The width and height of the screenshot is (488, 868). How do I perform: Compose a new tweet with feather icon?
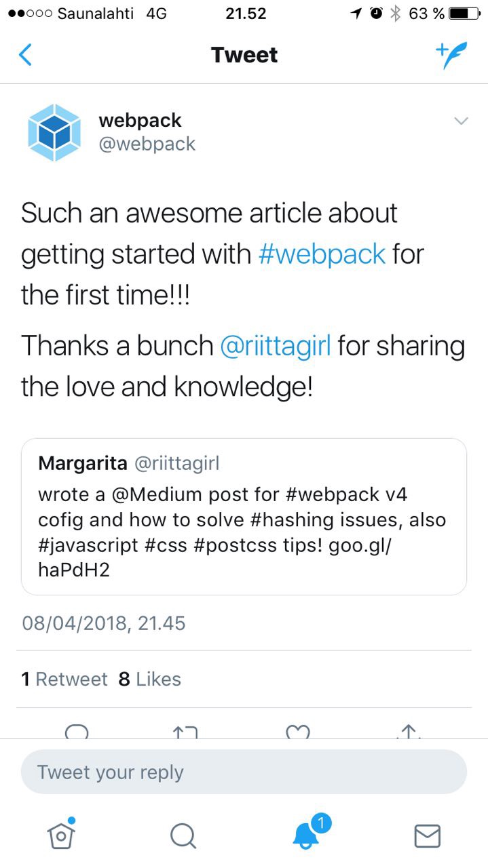(451, 55)
